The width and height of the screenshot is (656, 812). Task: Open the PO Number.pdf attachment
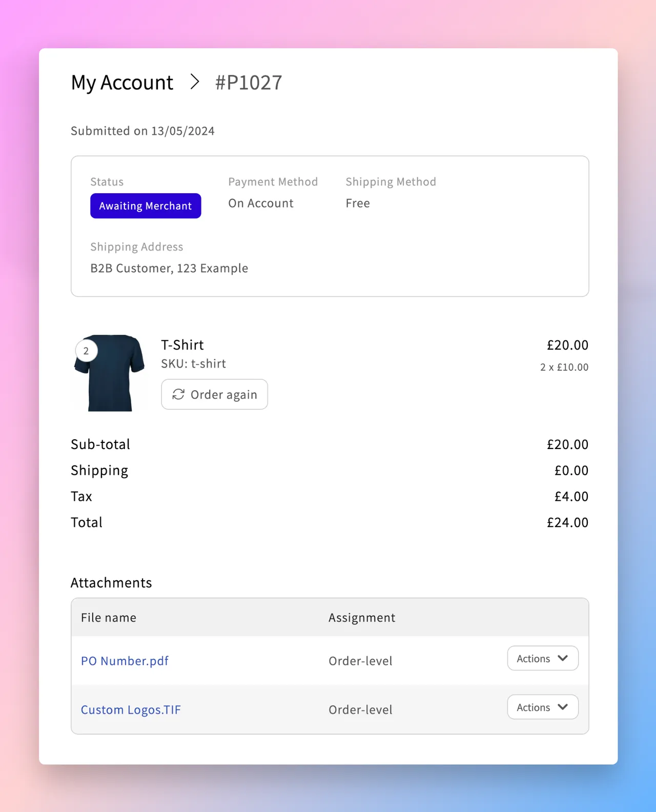pos(125,661)
